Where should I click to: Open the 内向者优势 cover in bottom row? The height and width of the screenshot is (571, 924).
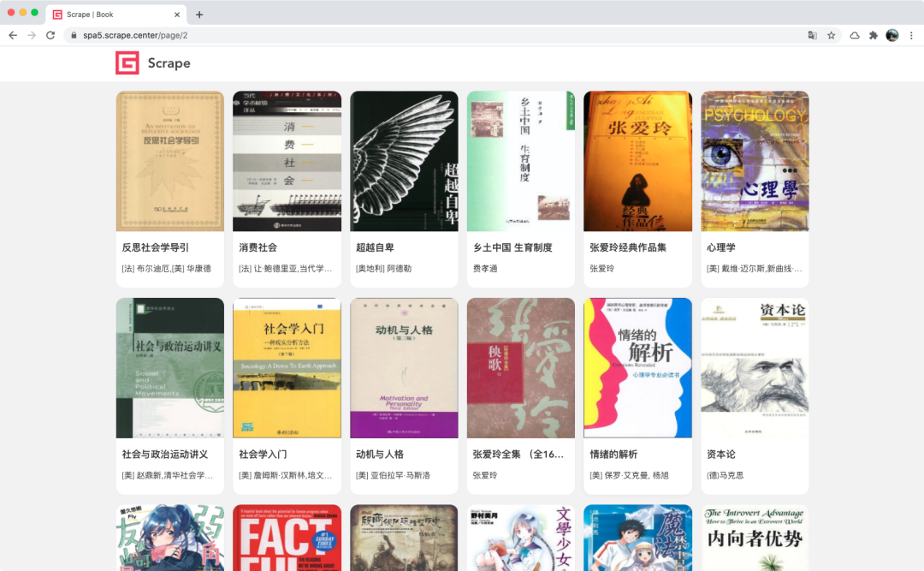click(x=755, y=538)
